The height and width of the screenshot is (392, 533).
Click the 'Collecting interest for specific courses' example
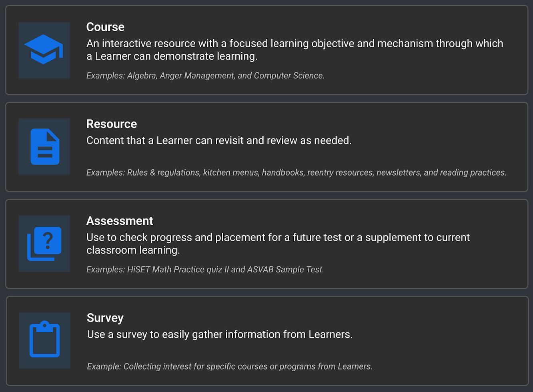click(230, 366)
